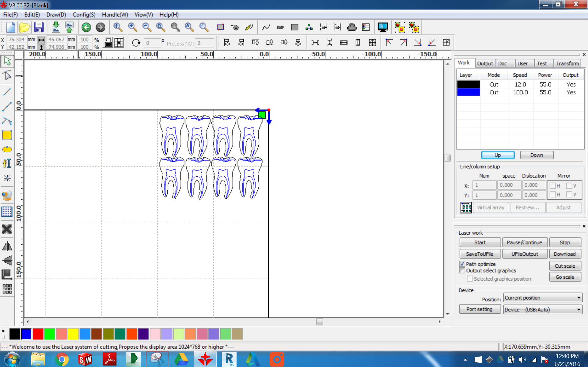Click the rotate icon

click(x=136, y=43)
